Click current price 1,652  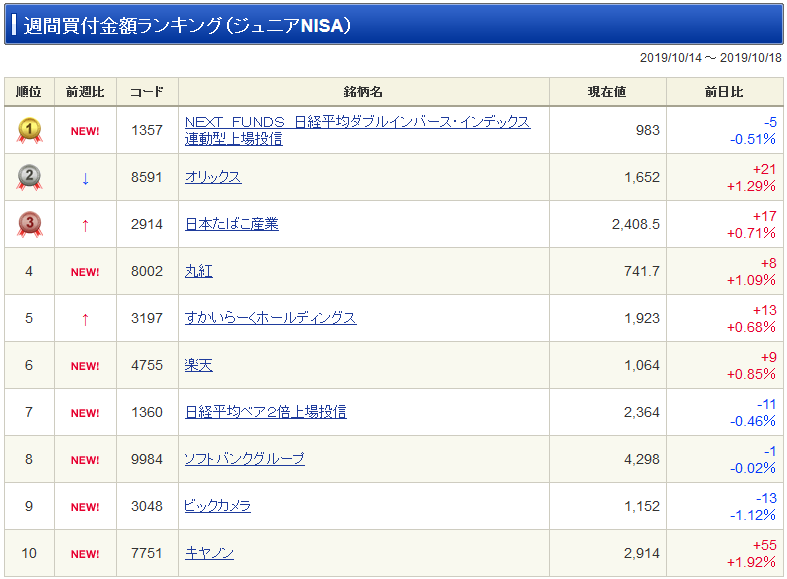[642, 178]
